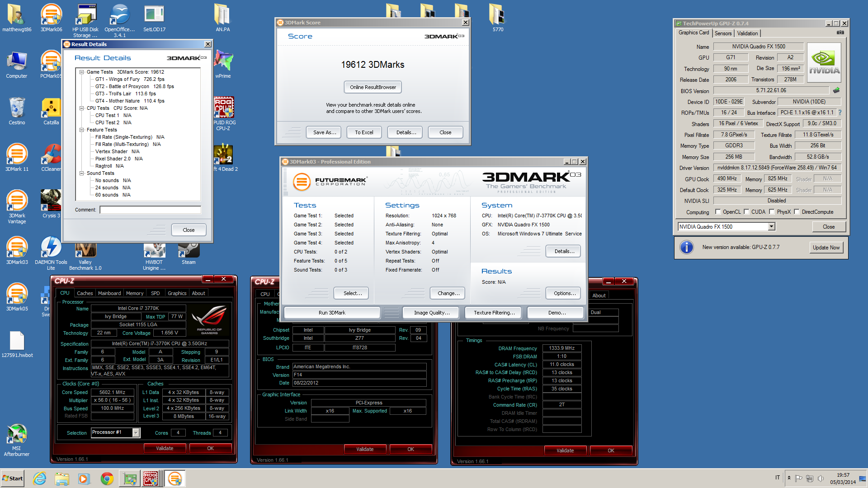The height and width of the screenshot is (488, 868).
Task: Launch Internet Explorer from taskbar
Action: pos(40,479)
